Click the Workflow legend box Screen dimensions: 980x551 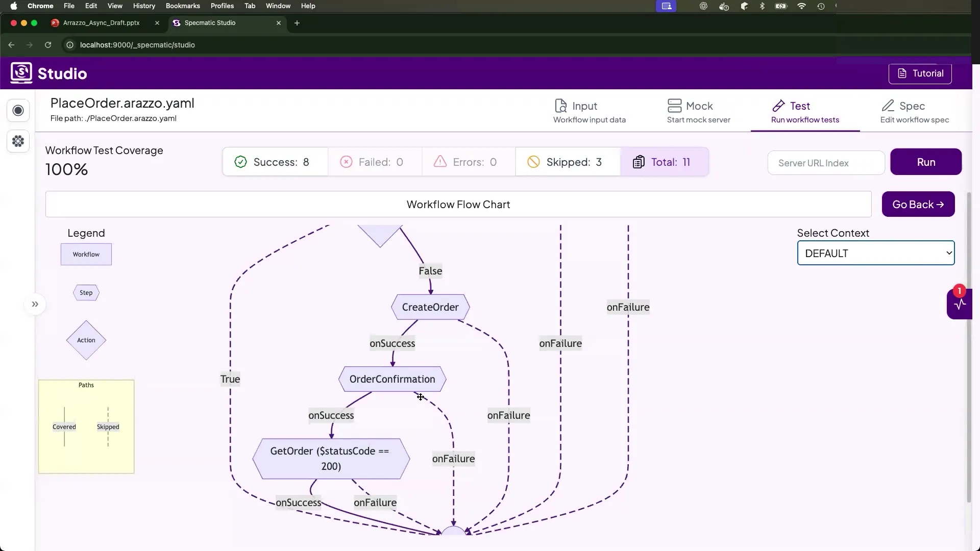point(86,254)
